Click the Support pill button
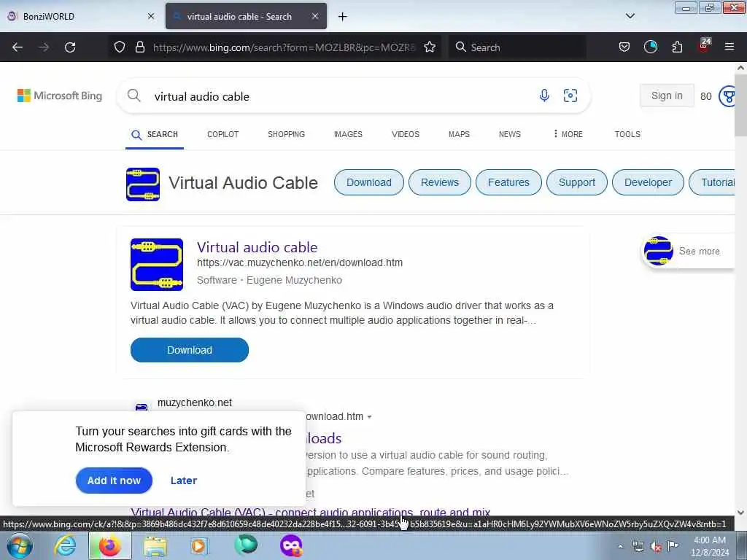Screen dimensions: 747x560 tap(577, 182)
